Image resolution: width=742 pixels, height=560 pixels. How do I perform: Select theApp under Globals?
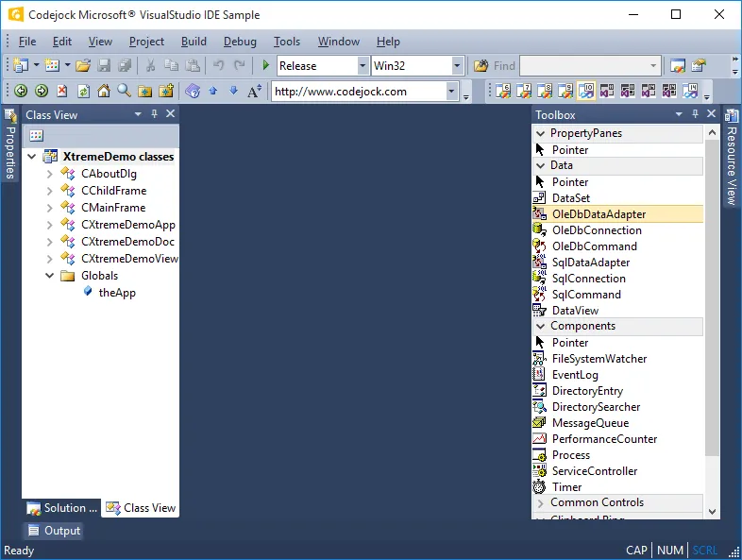[x=117, y=293]
